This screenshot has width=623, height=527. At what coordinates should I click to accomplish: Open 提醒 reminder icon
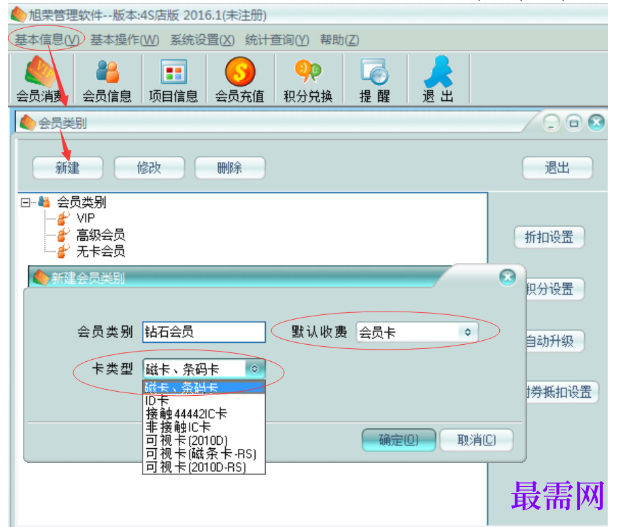tap(374, 79)
